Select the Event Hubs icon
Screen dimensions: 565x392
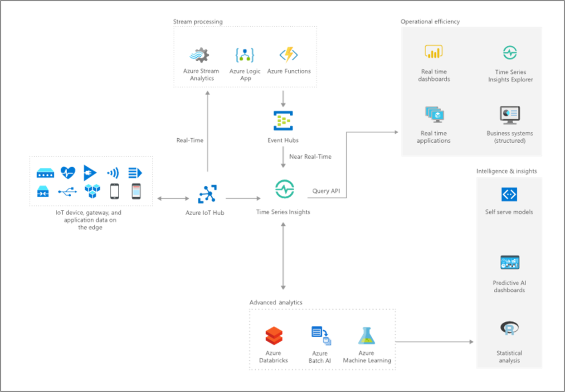[283, 121]
